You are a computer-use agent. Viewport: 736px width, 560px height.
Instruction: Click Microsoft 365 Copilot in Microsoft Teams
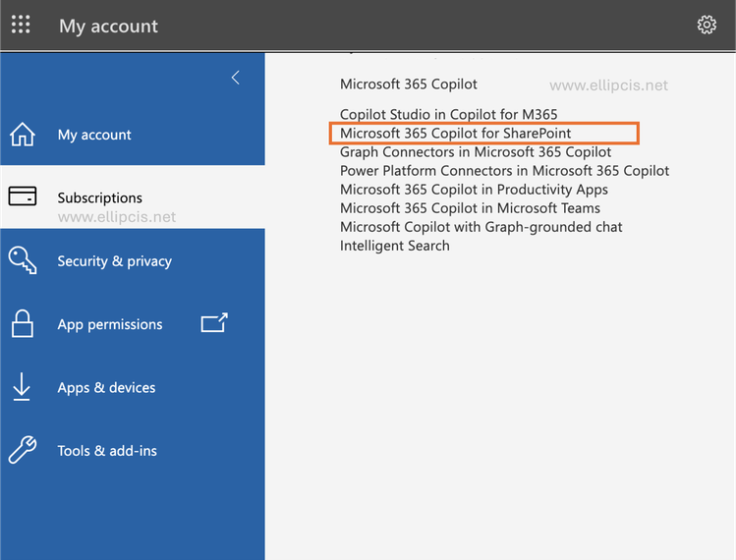tap(470, 208)
